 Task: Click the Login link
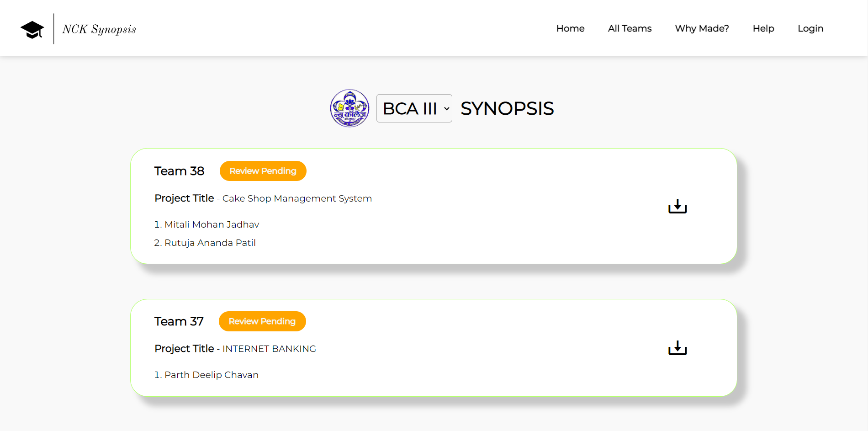point(810,28)
